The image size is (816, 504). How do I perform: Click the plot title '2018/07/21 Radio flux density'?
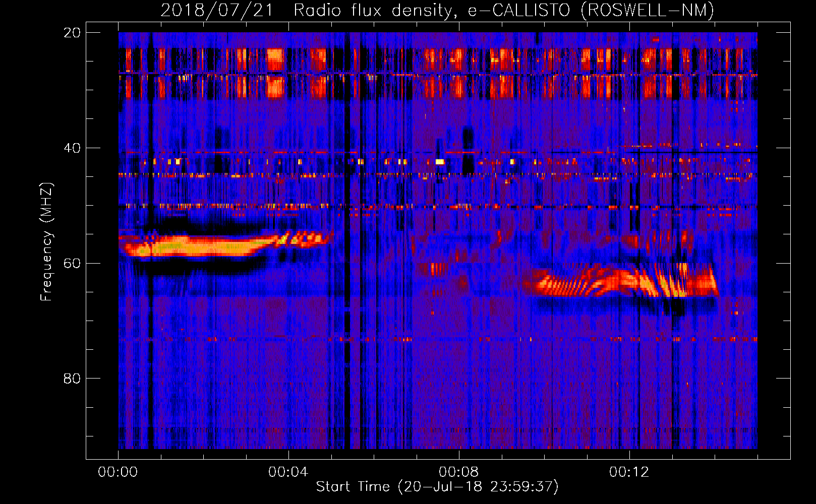(437, 10)
